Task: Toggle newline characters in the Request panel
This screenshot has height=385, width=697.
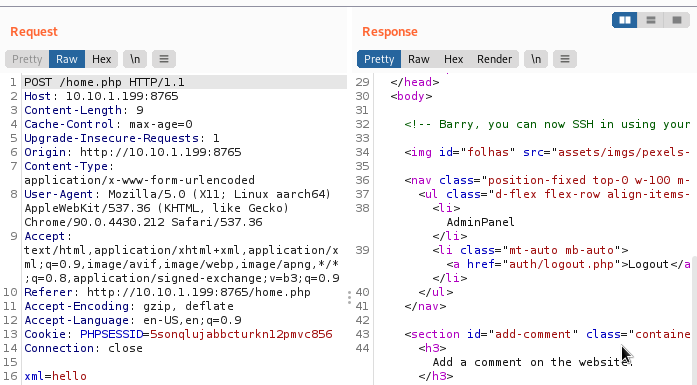Action: click(135, 59)
